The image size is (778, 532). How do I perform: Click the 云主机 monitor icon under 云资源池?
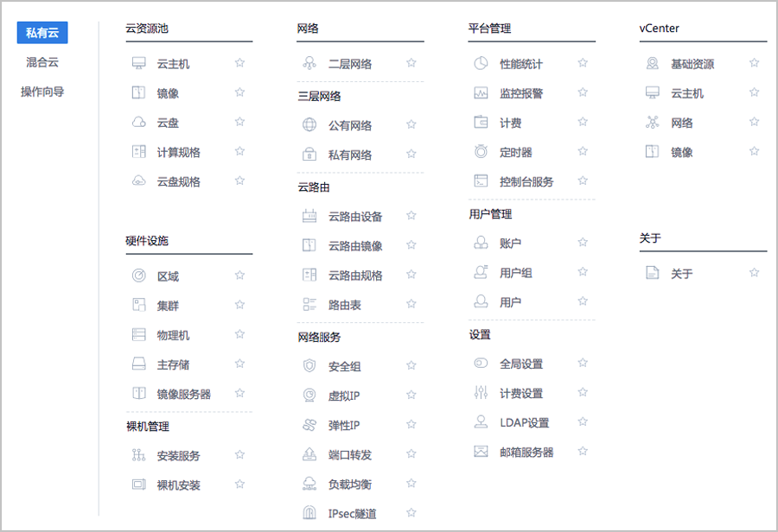coord(139,63)
